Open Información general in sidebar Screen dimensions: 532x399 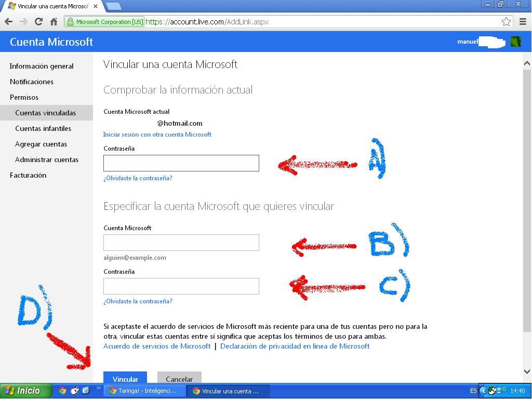(42, 66)
